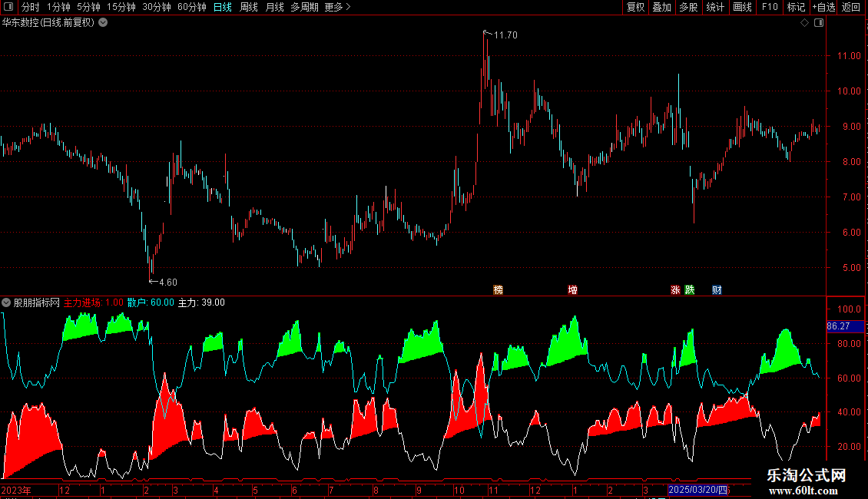Viewport: 868px width, 499px height.
Task: Click the 标记 mark button
Action: pyautogui.click(x=796, y=7)
